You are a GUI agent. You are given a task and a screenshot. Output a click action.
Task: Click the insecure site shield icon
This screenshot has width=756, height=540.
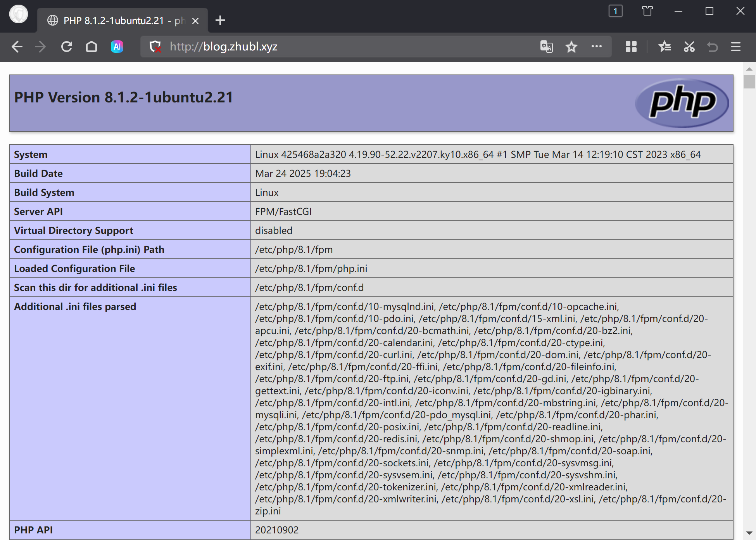155,47
